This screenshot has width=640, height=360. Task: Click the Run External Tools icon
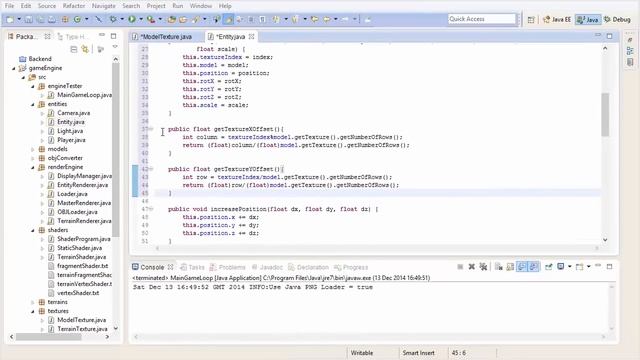tap(151, 19)
